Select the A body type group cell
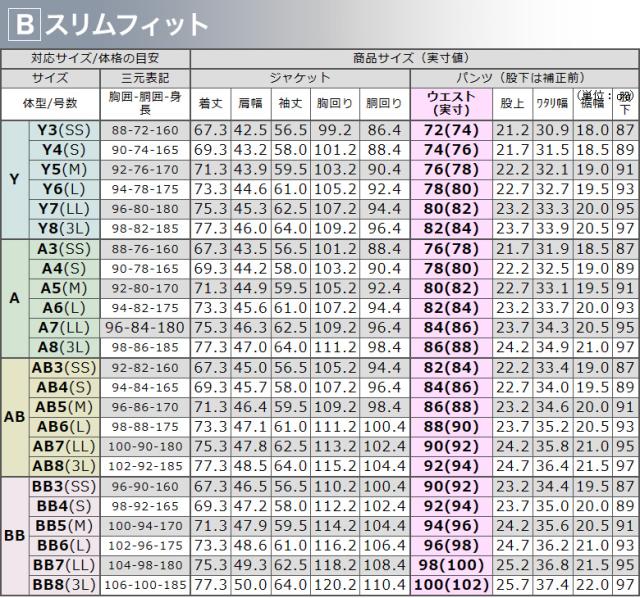This screenshot has width=640, height=598. [15, 298]
